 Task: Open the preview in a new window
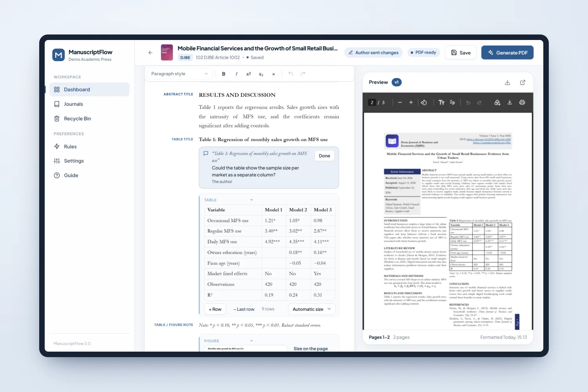click(x=523, y=82)
